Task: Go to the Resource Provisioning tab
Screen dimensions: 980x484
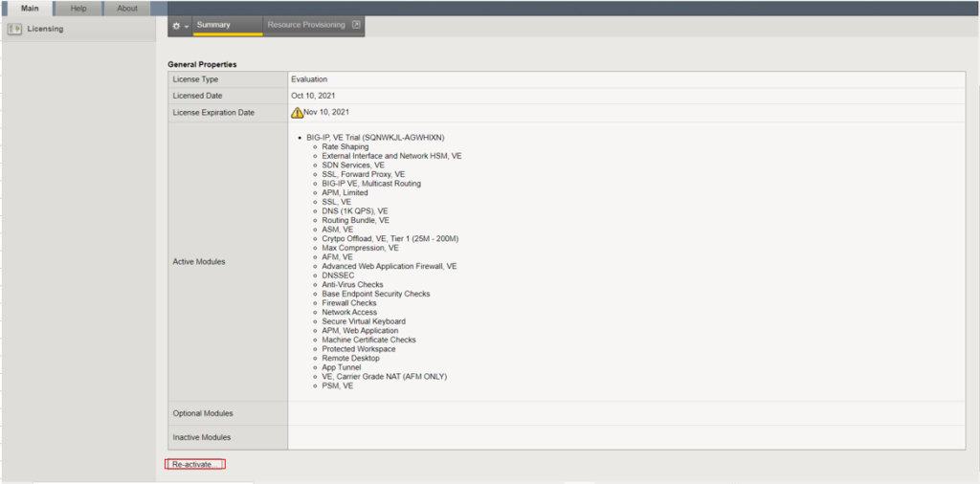Action: (x=305, y=25)
